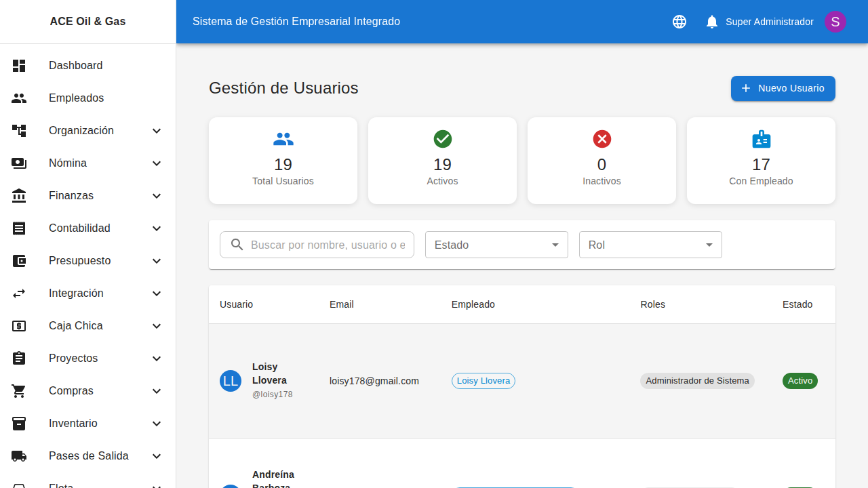Viewport: 868px width, 488px height.
Task: Click the Loisy Llovera employee chip
Action: [483, 380]
